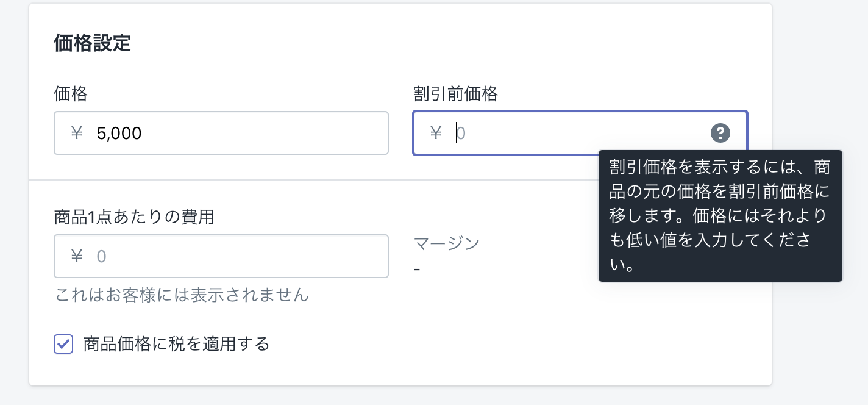Click the 価格設定 section heading
This screenshot has width=868, height=405.
[92, 44]
